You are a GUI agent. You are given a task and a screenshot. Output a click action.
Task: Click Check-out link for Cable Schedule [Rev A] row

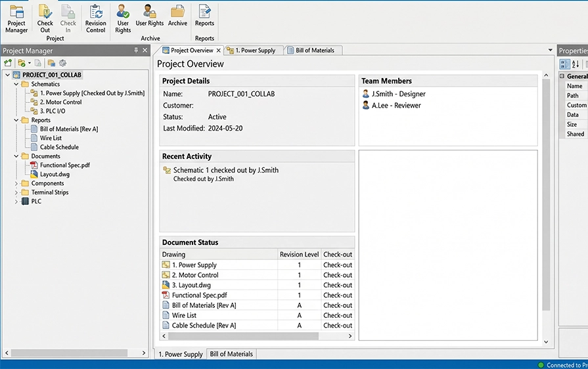pos(338,326)
